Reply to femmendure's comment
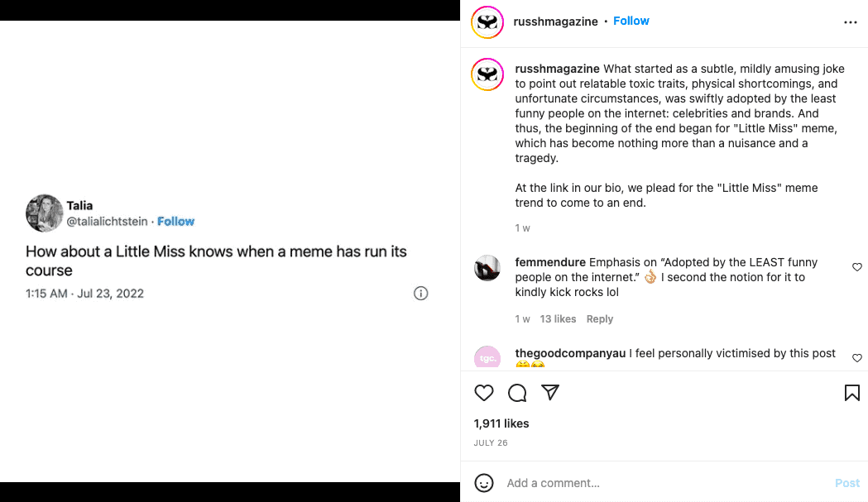 click(x=600, y=319)
